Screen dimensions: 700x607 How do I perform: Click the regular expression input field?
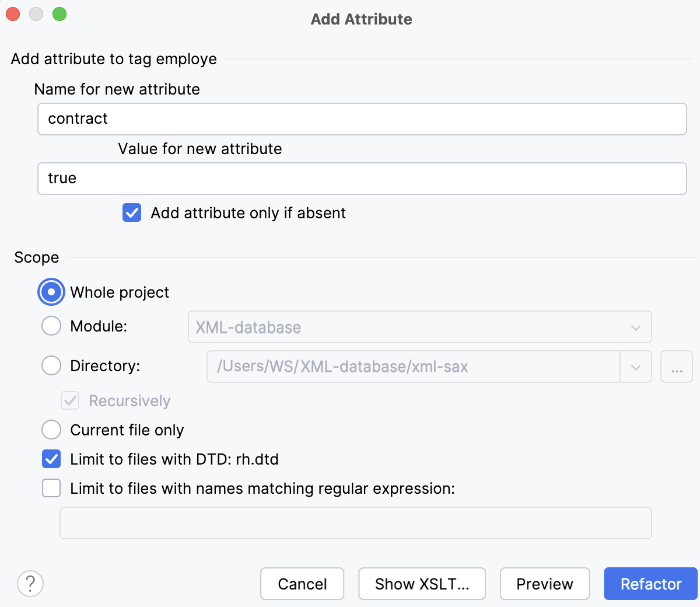point(356,522)
